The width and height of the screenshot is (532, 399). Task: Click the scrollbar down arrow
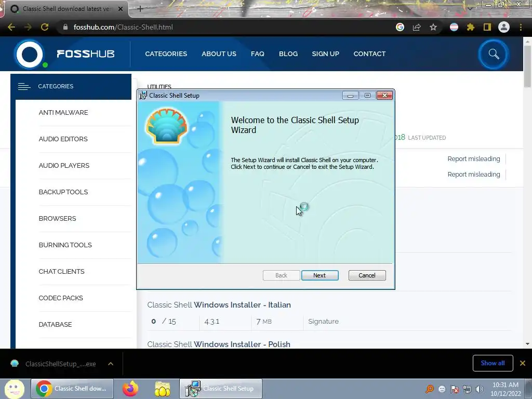pos(527,344)
